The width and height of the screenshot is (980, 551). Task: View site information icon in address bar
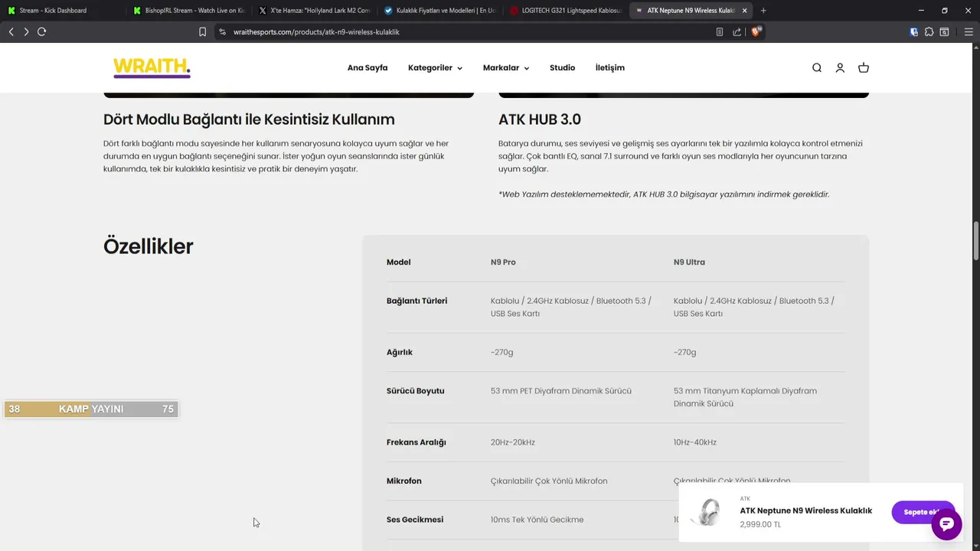[223, 32]
